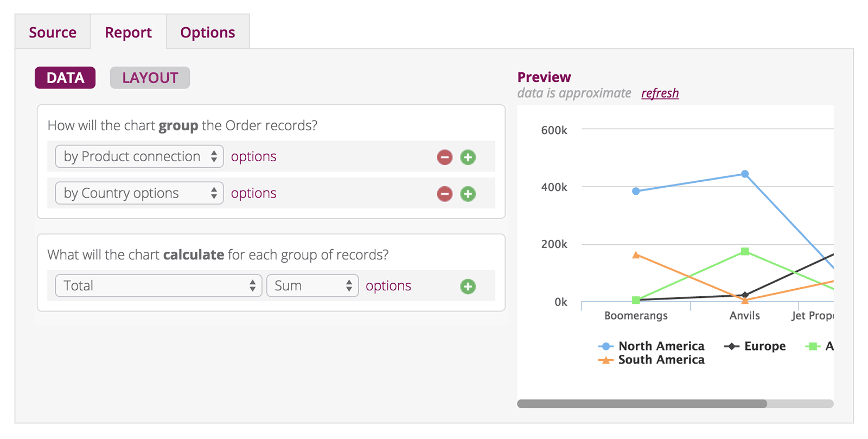Switch to the Options tab
The height and width of the screenshot is (439, 868).
208,33
